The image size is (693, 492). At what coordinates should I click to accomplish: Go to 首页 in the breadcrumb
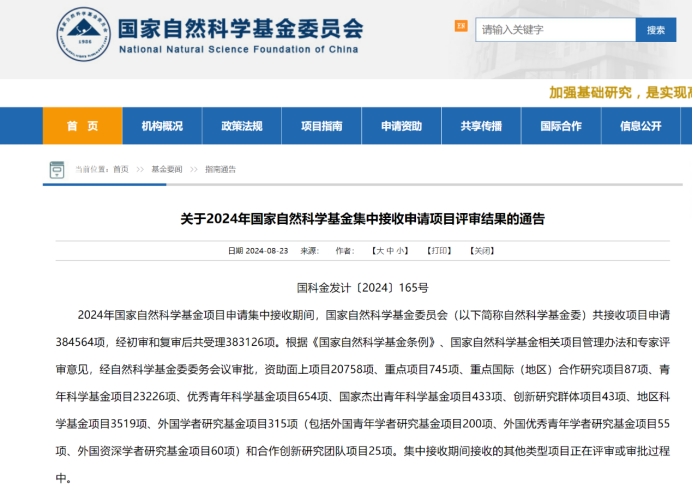121,169
